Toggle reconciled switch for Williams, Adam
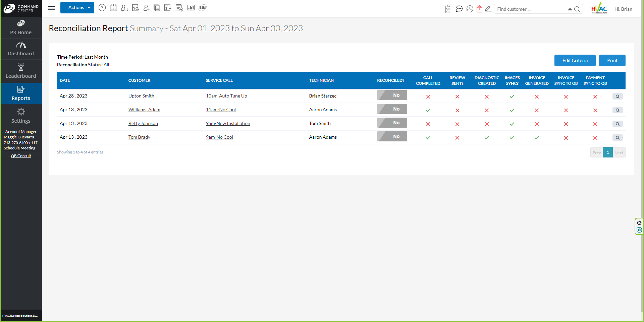Screen dimensions: 644x322 click(x=392, y=109)
